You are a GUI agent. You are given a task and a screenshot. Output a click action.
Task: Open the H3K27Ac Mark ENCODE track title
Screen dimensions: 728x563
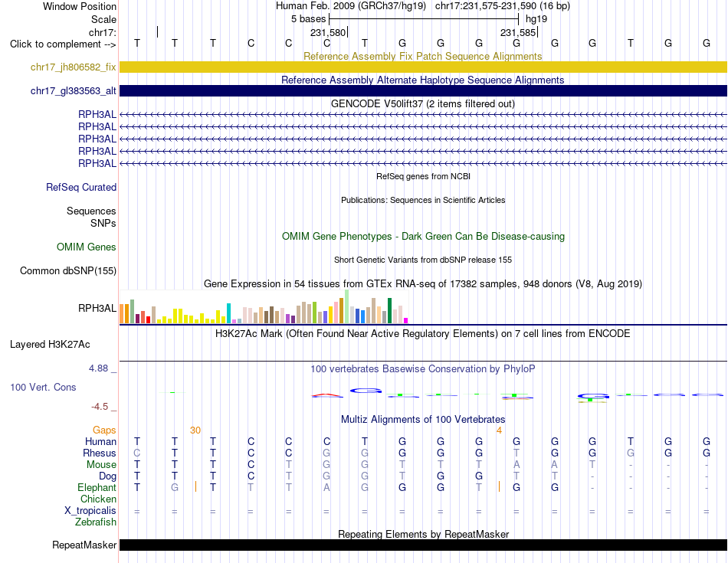coord(422,334)
